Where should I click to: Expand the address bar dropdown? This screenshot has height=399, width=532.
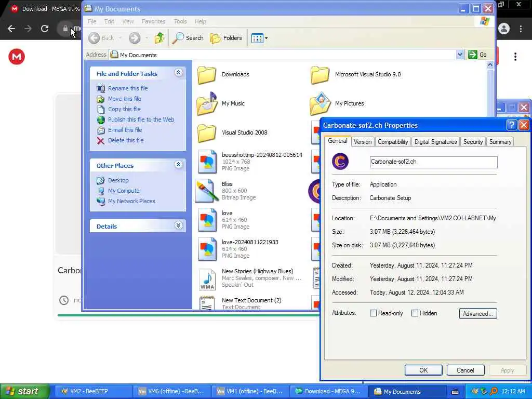[x=460, y=55]
